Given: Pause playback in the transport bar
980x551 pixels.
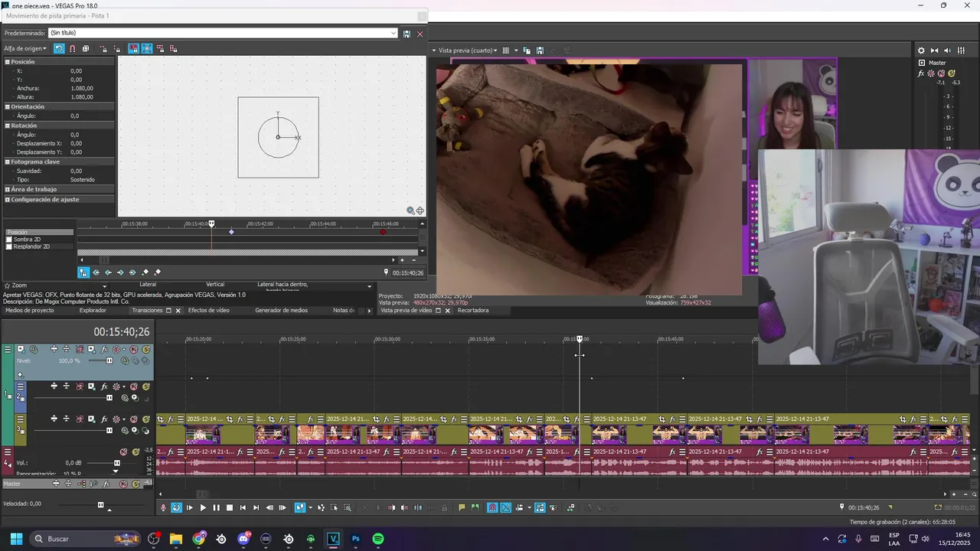Looking at the screenshot, I should [x=216, y=507].
